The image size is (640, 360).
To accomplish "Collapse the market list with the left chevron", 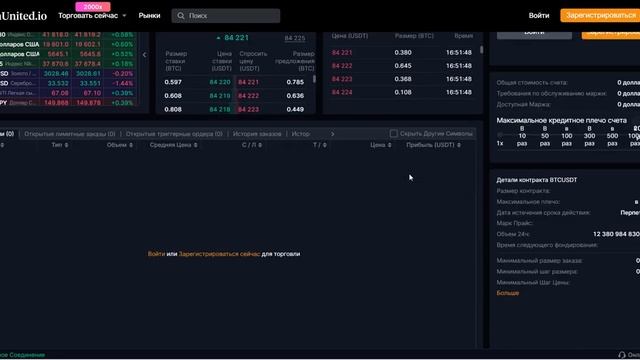I will pyautogui.click(x=144, y=55).
